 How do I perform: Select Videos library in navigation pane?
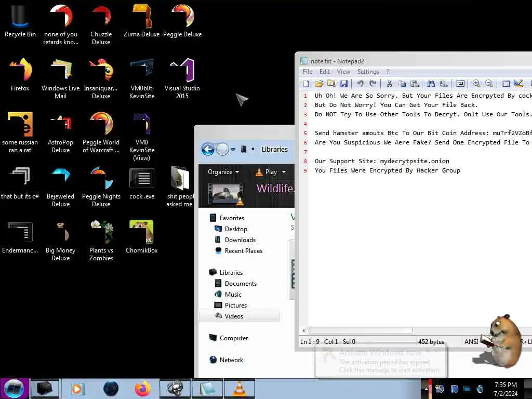point(239,316)
